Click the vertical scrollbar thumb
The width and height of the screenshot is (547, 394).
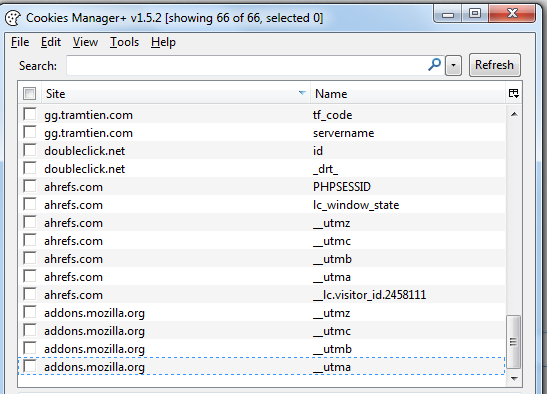[x=514, y=342]
